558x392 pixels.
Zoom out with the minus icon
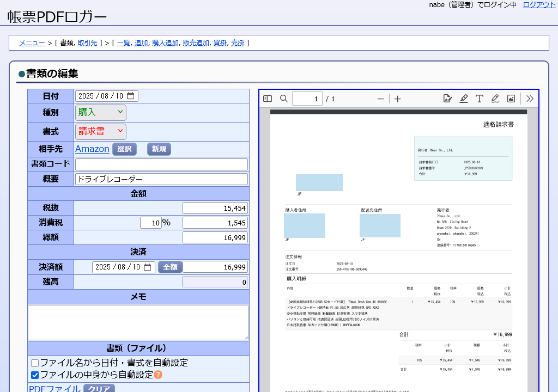(381, 99)
